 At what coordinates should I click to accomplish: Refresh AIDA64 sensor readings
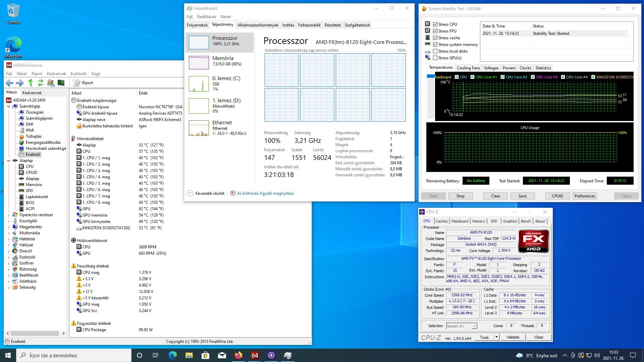41,83
